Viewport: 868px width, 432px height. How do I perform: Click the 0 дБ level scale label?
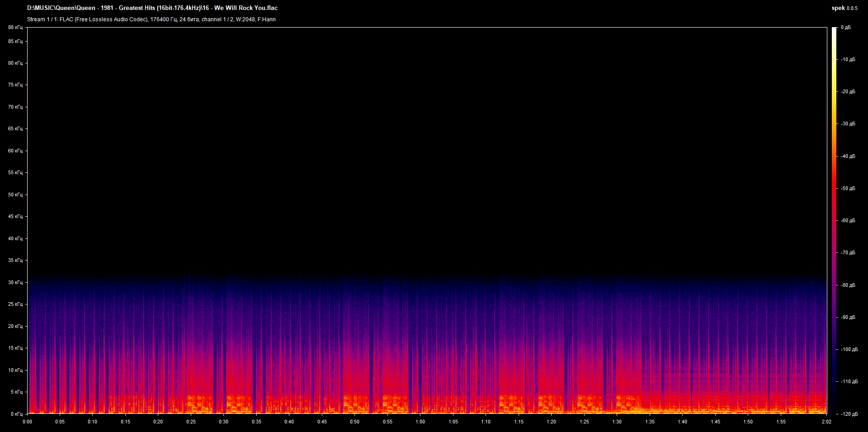pyautogui.click(x=846, y=28)
